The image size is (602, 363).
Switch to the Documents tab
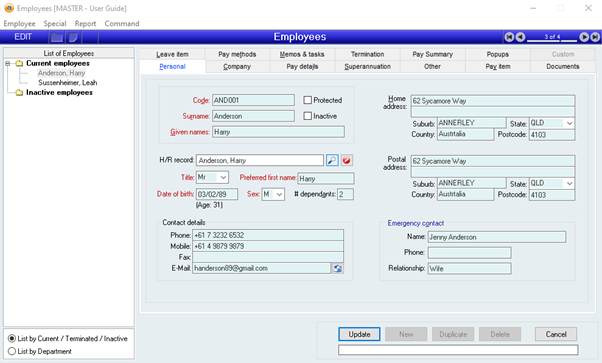563,66
